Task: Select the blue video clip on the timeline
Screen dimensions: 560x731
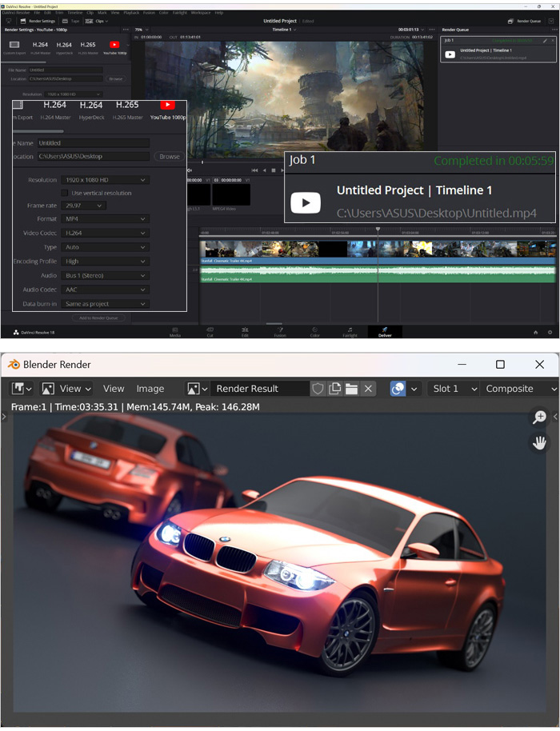Action: (378, 252)
